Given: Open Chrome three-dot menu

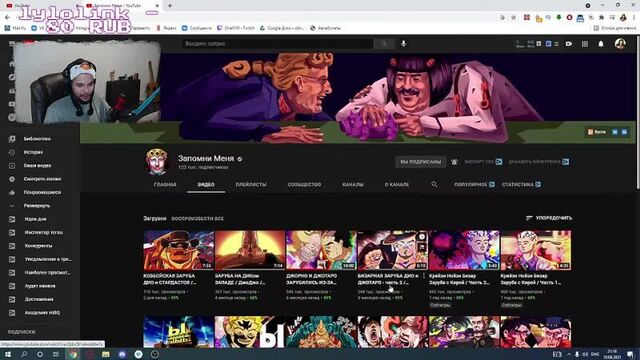Looking at the screenshot, I should [634, 18].
